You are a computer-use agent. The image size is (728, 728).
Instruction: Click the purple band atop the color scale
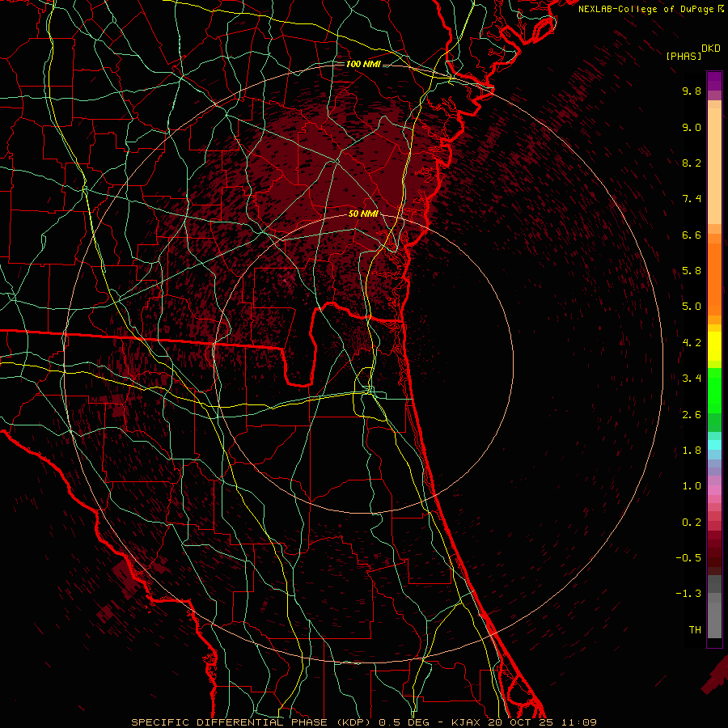[x=714, y=81]
